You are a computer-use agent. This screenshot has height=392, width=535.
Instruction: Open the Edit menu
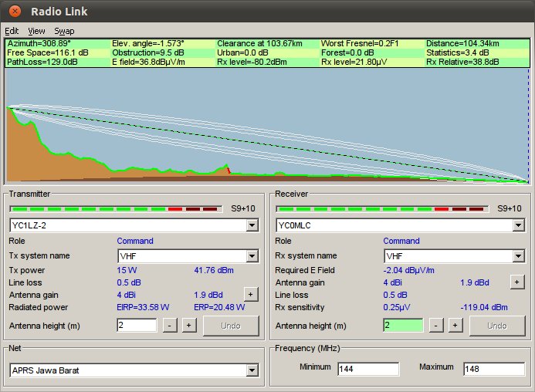12,31
